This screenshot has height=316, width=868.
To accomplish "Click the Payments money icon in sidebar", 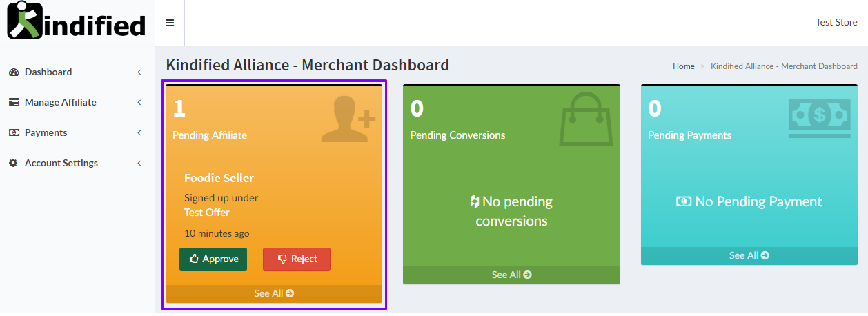I will (x=13, y=132).
